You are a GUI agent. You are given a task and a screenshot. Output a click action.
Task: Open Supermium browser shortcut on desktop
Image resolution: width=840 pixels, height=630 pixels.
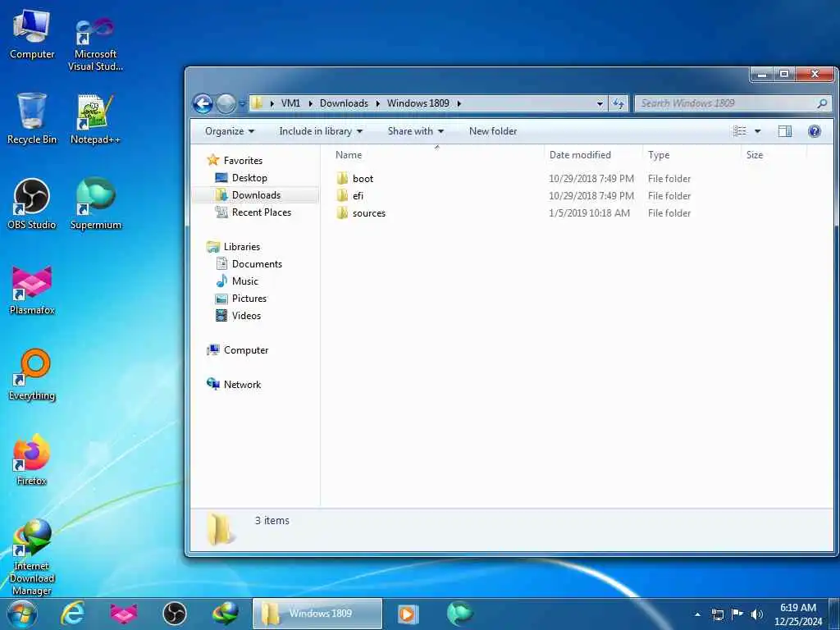95,204
